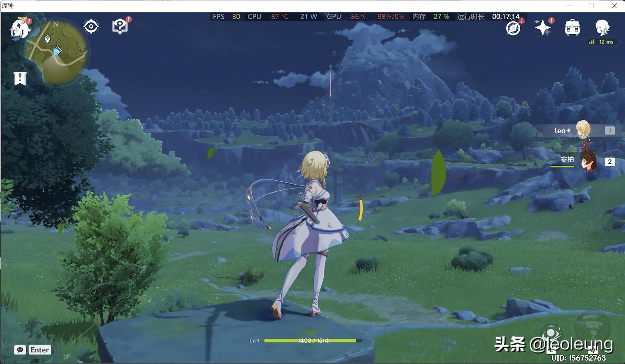Click the Lv.9 level label

pos(254,341)
